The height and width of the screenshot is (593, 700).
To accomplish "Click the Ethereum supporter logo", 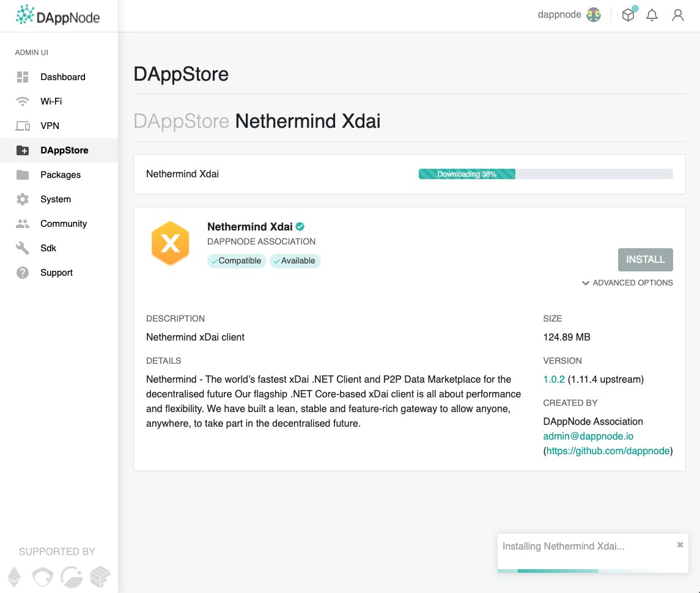I will click(x=14, y=576).
